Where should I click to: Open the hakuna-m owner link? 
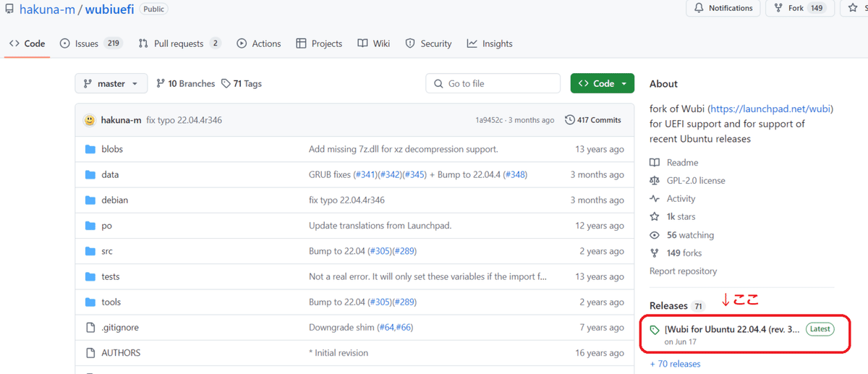(x=46, y=9)
